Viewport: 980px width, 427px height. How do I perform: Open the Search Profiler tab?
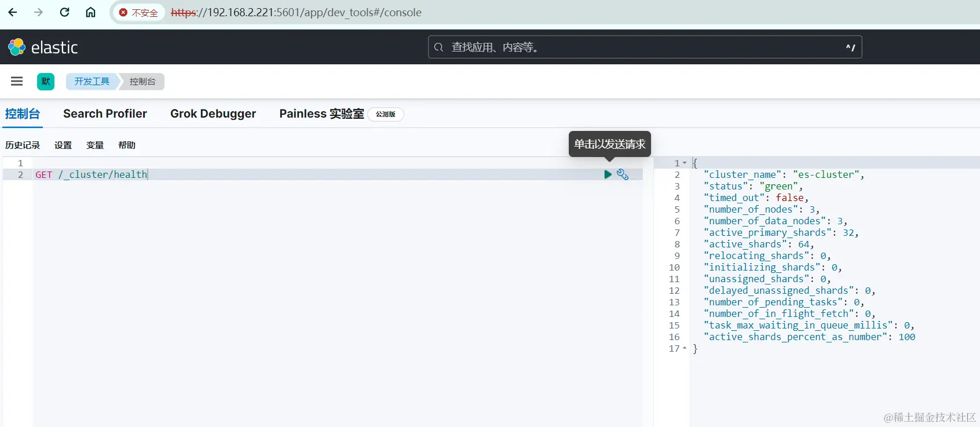pyautogui.click(x=105, y=114)
